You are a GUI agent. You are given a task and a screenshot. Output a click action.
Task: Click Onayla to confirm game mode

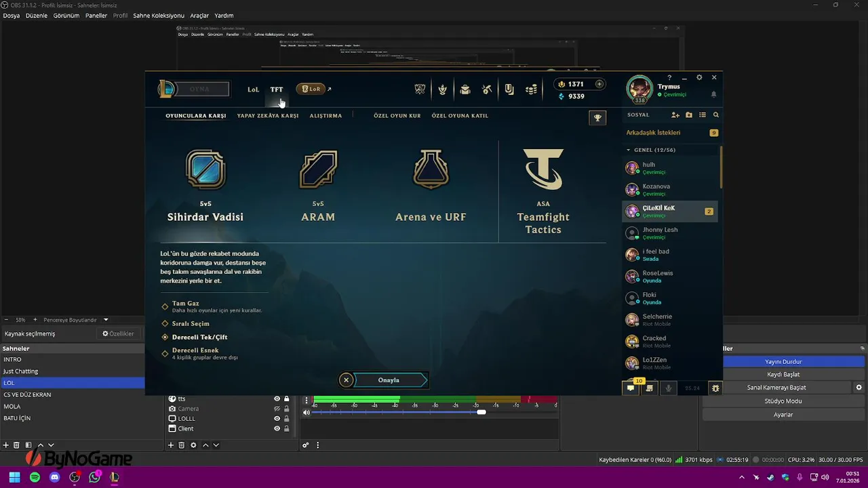(x=389, y=380)
